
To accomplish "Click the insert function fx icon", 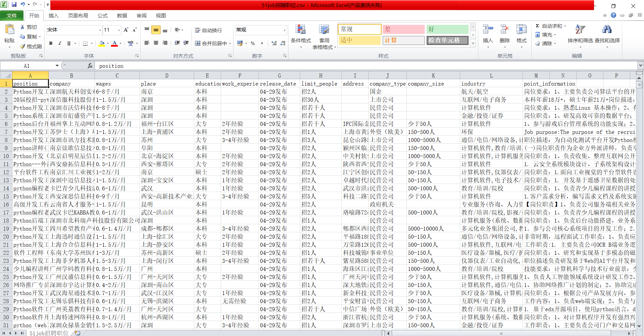I will click(90, 66).
